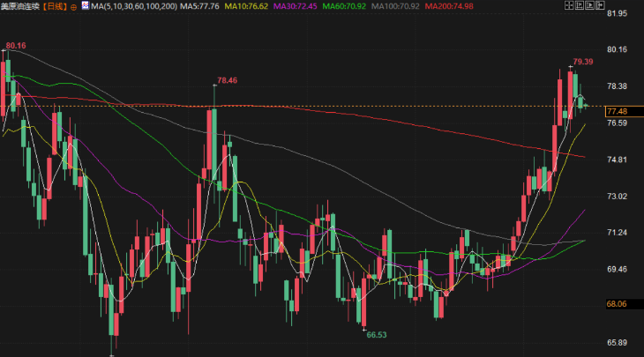The height and width of the screenshot is (357, 644).
Task: Click the 美原油连续 contract title
Action: click(x=21, y=6)
